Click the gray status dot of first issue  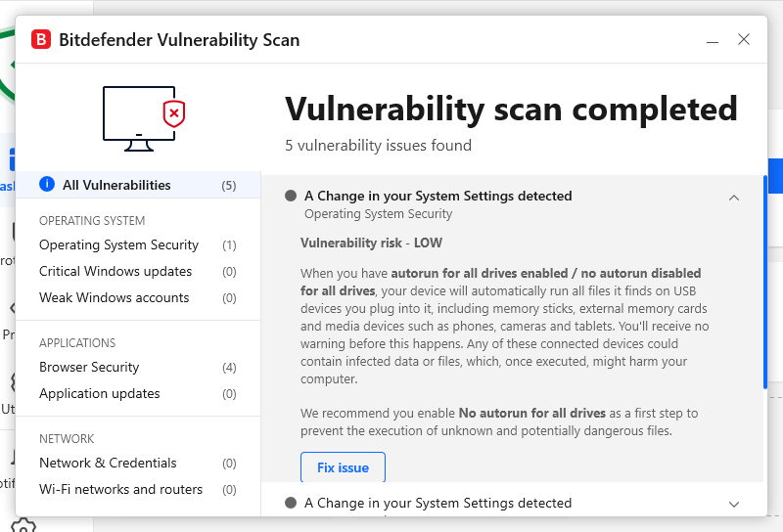coord(291,196)
